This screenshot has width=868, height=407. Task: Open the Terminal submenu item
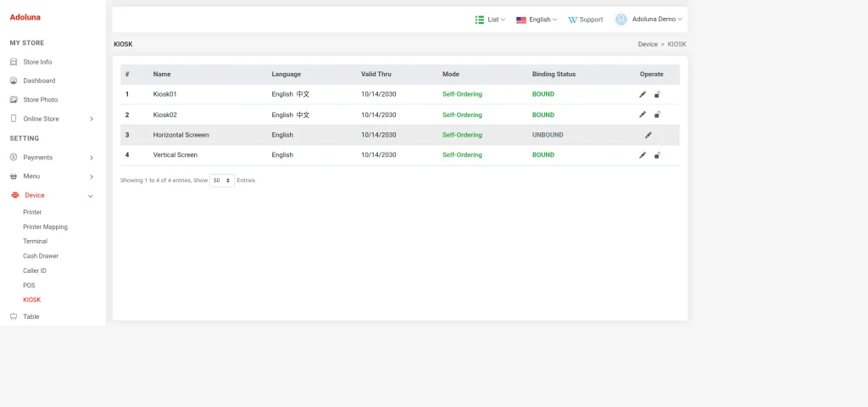pos(36,242)
